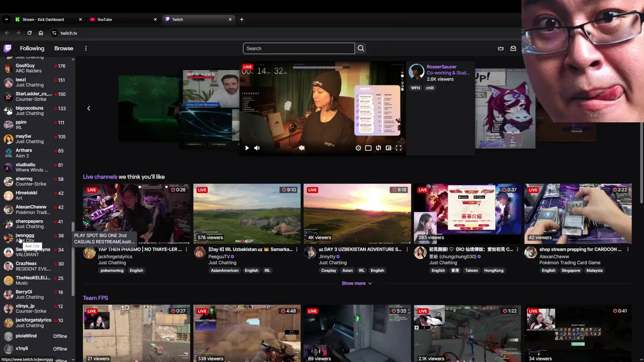Open the jackforgetslyrics stream thumbnail
Image resolution: width=644 pixels, height=362 pixels.
[x=136, y=214]
